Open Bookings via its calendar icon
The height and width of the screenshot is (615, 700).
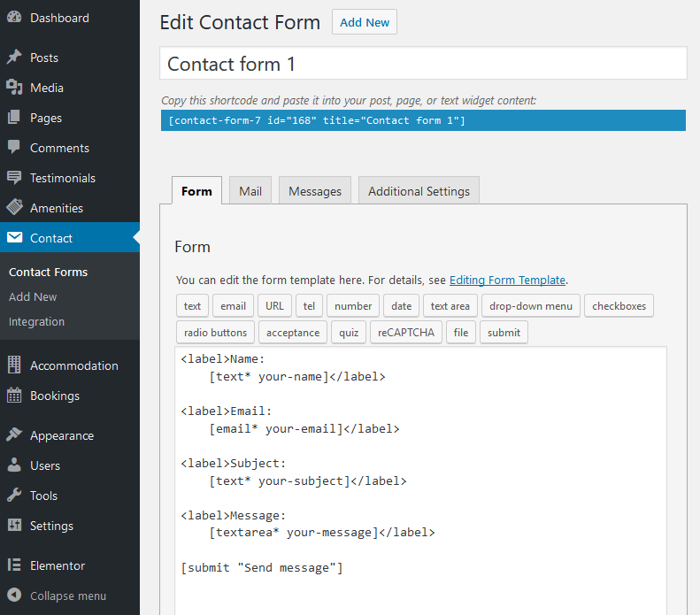pos(14,396)
